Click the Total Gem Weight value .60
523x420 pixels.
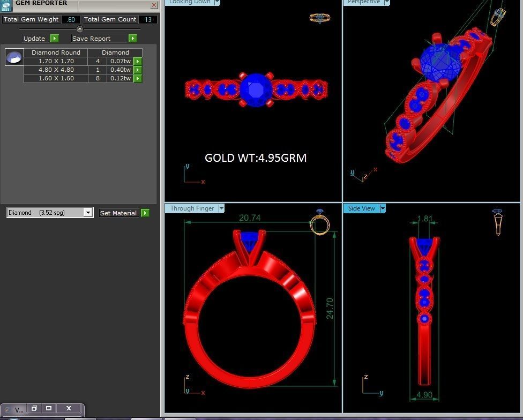click(x=71, y=20)
